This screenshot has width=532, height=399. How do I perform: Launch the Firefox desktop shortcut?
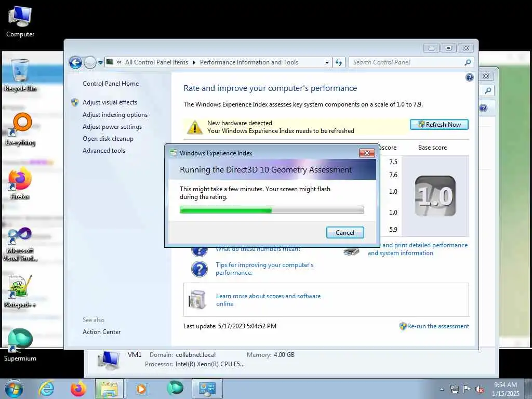pos(20,183)
